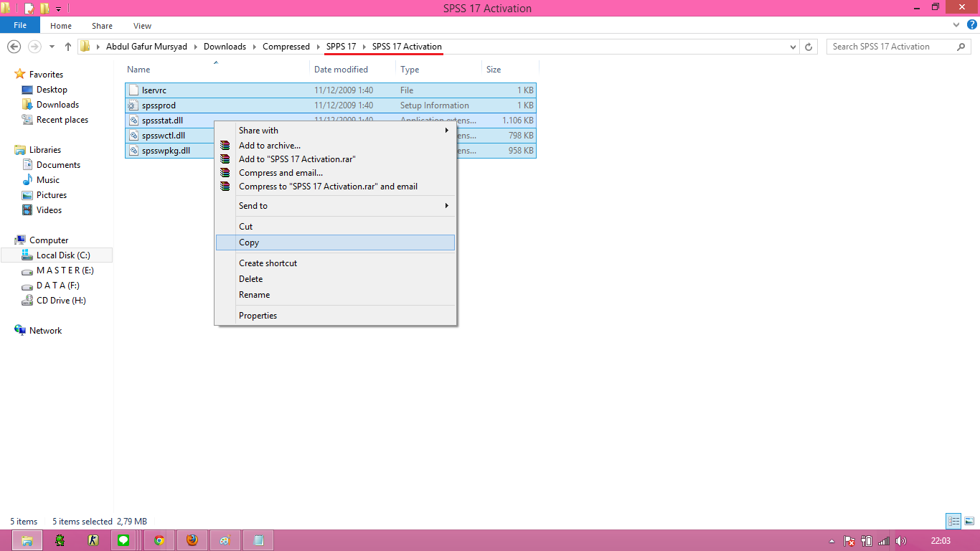The height and width of the screenshot is (551, 980).
Task: Open the Videos library
Action: [49, 210]
